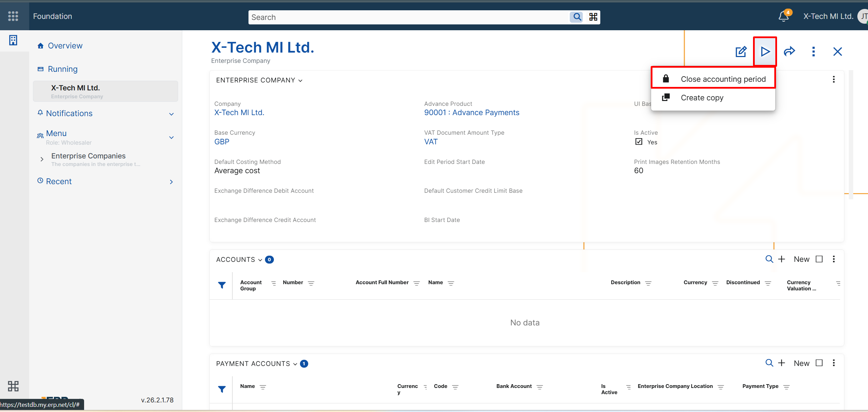Click the apps grid icon top left
The image size is (868, 412).
pyautogui.click(x=13, y=16)
